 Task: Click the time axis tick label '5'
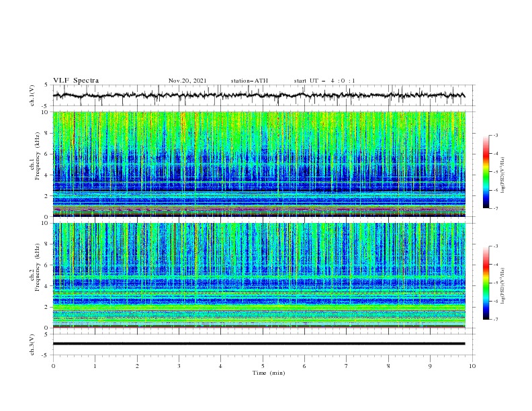click(263, 366)
